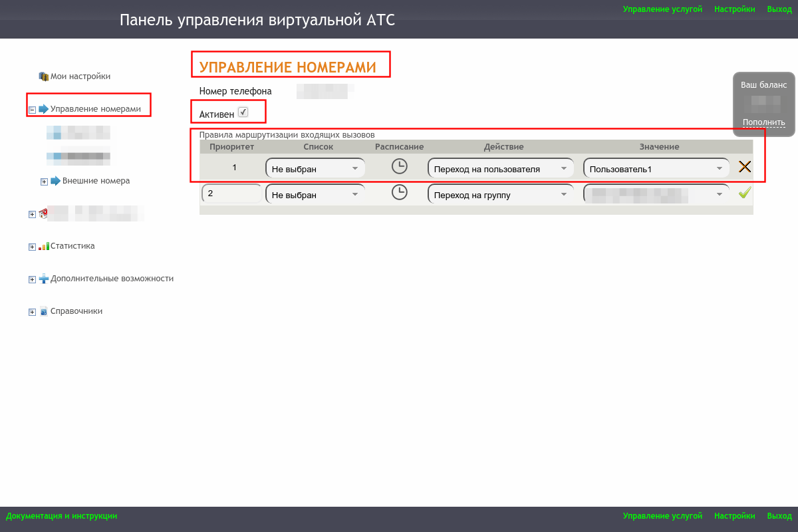Screen dimensions: 798x532
Task: Click the Значение column header
Action: coord(659,147)
